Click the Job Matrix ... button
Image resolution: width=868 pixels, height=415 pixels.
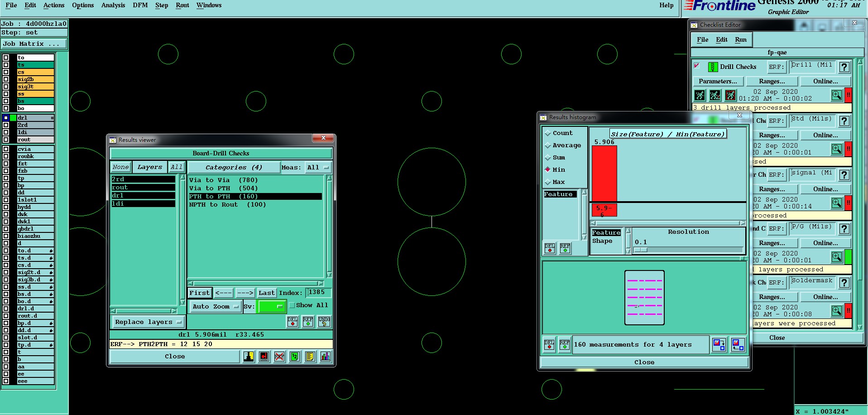point(34,44)
